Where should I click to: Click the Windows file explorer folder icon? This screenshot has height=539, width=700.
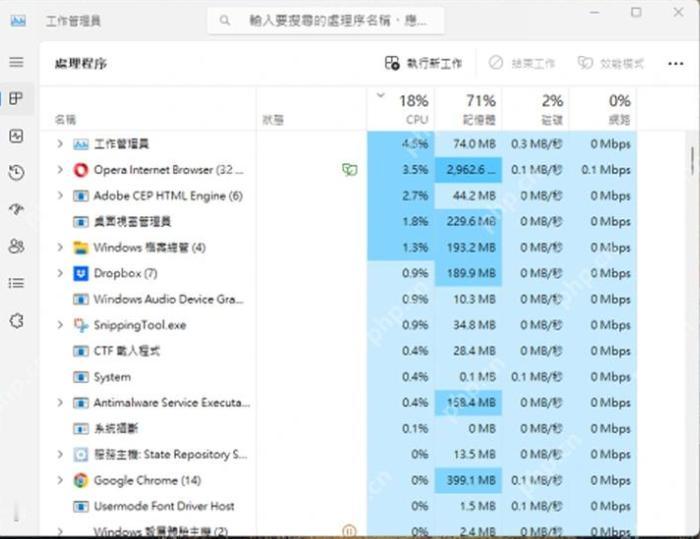[81, 247]
